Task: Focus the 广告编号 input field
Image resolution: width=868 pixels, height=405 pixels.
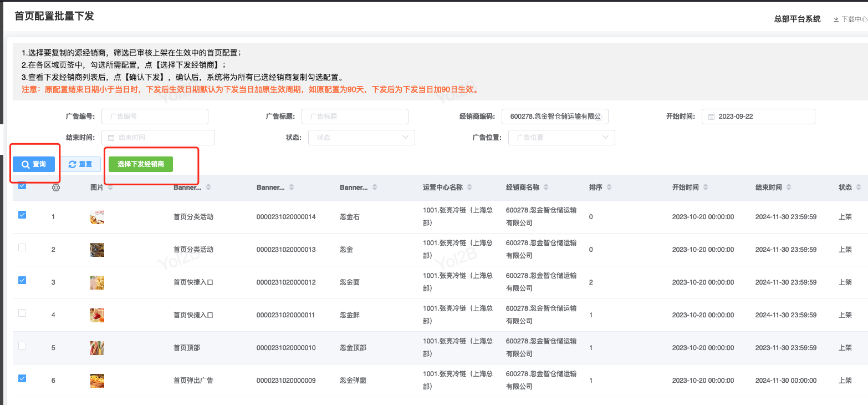Action: click(x=155, y=117)
